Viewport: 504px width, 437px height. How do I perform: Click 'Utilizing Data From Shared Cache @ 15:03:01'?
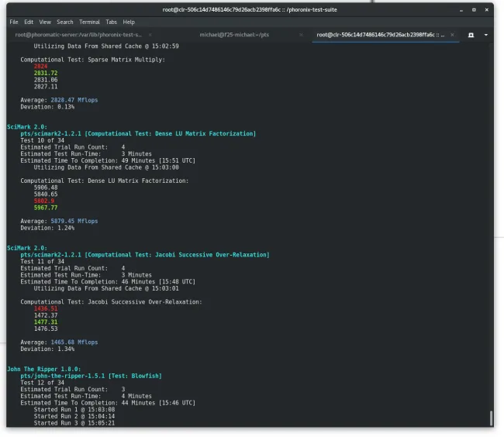tap(106, 288)
